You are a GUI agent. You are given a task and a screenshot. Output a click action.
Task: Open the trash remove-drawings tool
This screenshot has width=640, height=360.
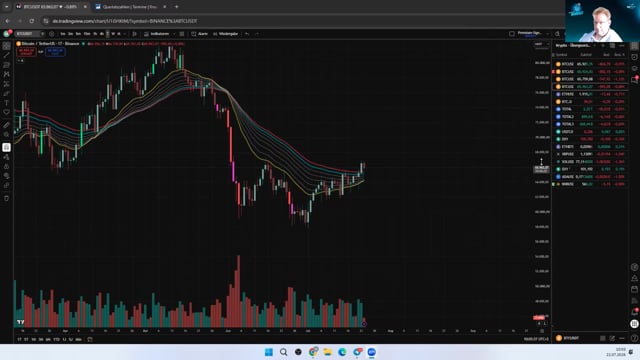point(6,198)
